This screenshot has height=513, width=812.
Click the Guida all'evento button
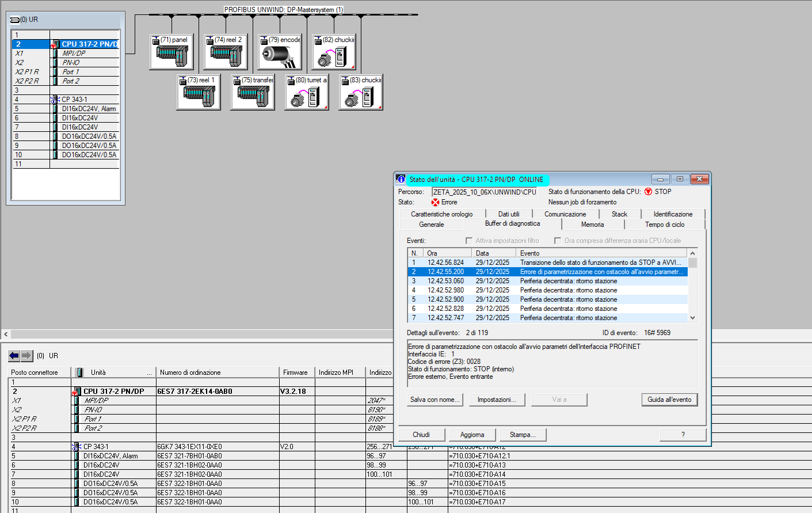[x=669, y=400]
